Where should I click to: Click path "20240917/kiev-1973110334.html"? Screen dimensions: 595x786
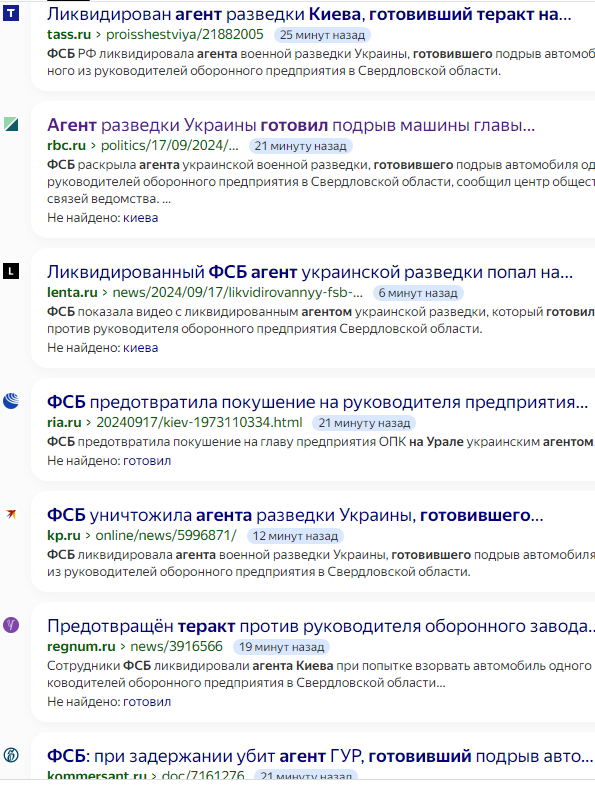pos(200,423)
